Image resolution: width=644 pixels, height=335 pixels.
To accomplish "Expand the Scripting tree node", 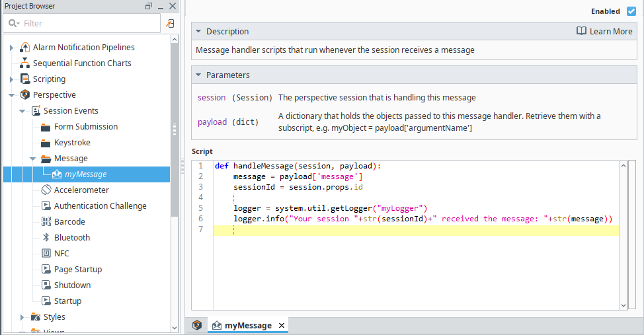I will point(11,79).
